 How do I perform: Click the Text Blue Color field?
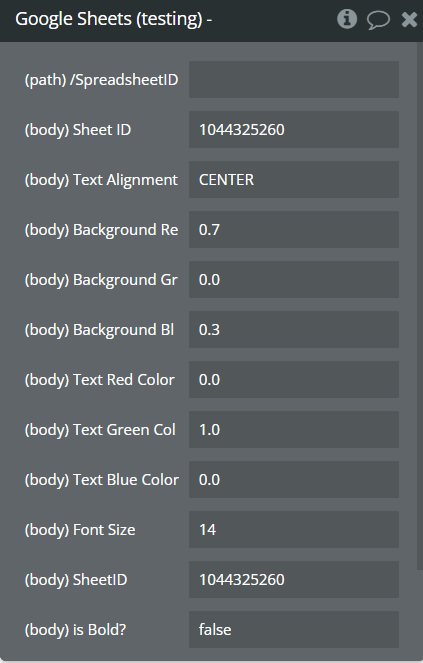tap(294, 479)
